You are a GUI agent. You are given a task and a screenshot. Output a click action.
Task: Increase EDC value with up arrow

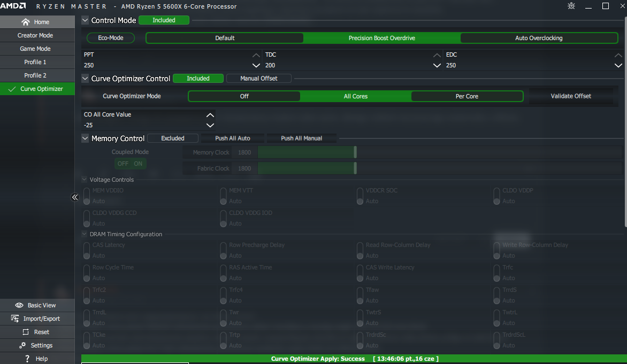click(x=618, y=55)
